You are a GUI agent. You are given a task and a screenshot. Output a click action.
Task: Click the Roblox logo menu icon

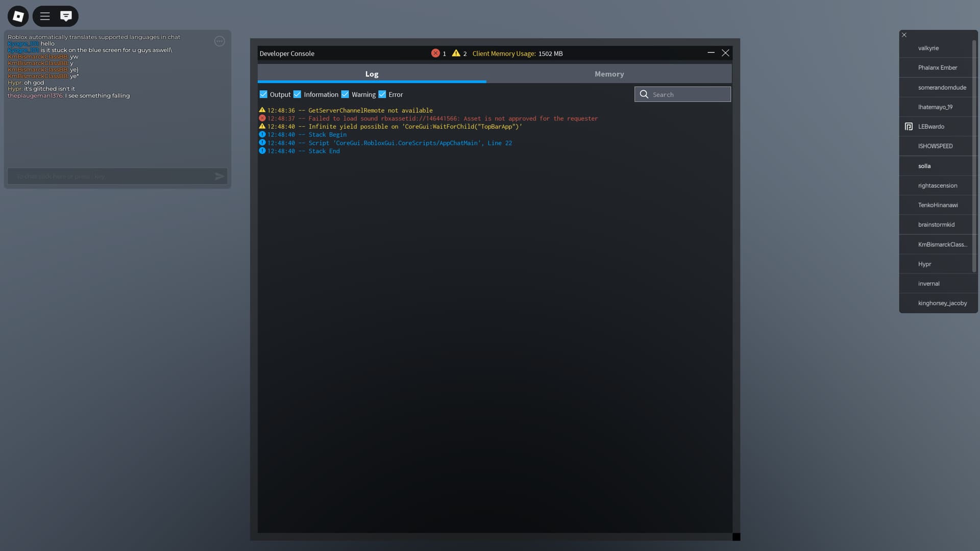(18, 16)
